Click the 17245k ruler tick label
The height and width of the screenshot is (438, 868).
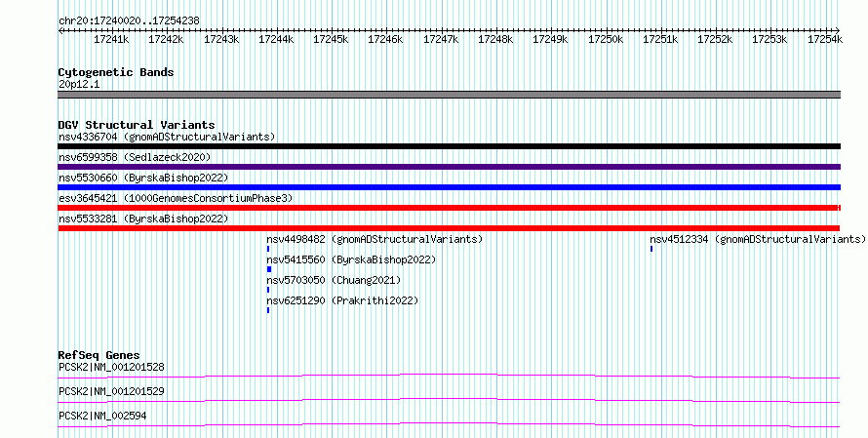[x=331, y=39]
